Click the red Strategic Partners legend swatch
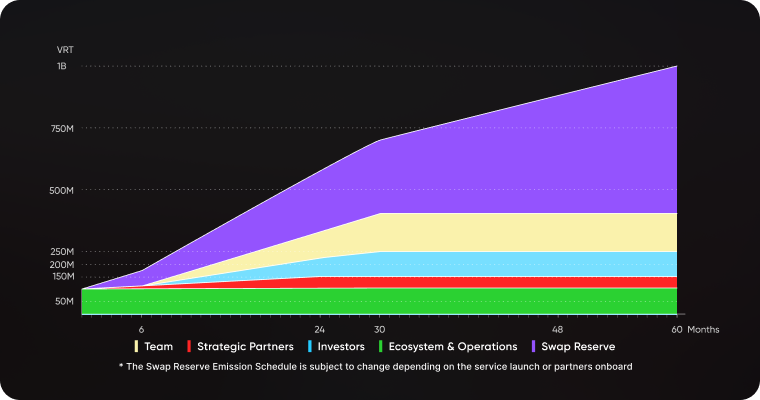The height and width of the screenshot is (400, 760). [188, 346]
